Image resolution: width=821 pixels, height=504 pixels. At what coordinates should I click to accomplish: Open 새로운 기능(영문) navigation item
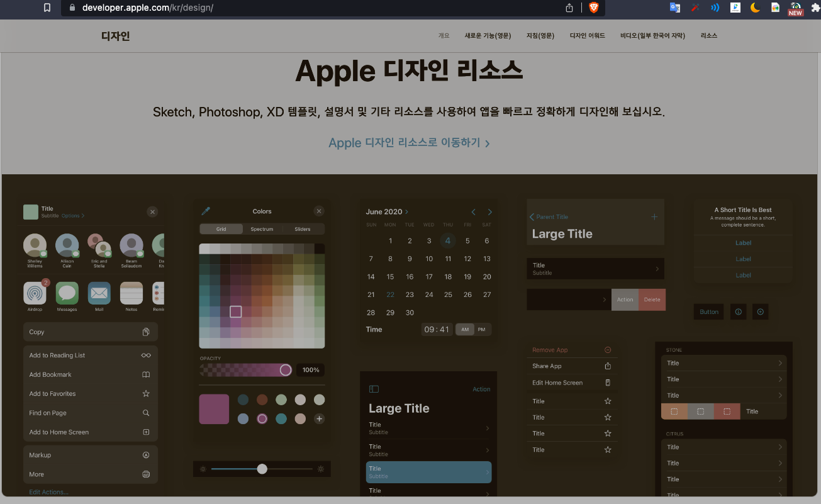coord(488,36)
